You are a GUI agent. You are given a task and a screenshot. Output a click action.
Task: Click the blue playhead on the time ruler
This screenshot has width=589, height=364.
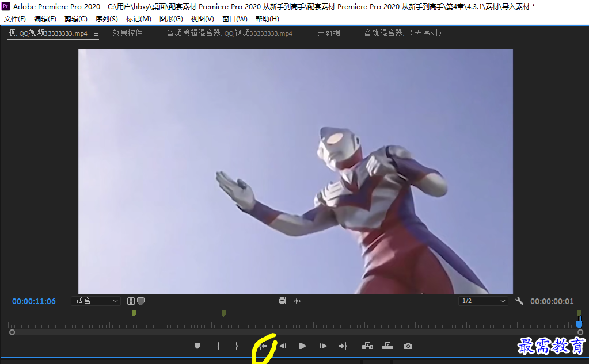coord(579,323)
